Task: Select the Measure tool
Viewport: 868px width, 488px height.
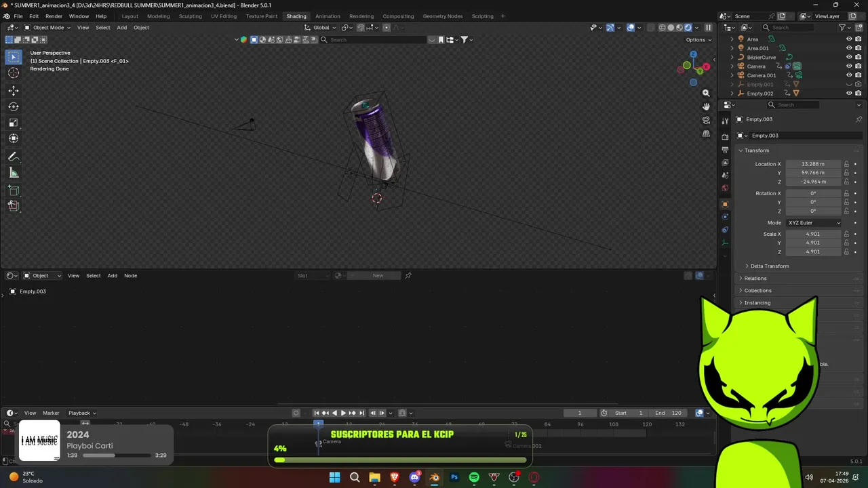Action: click(x=14, y=173)
